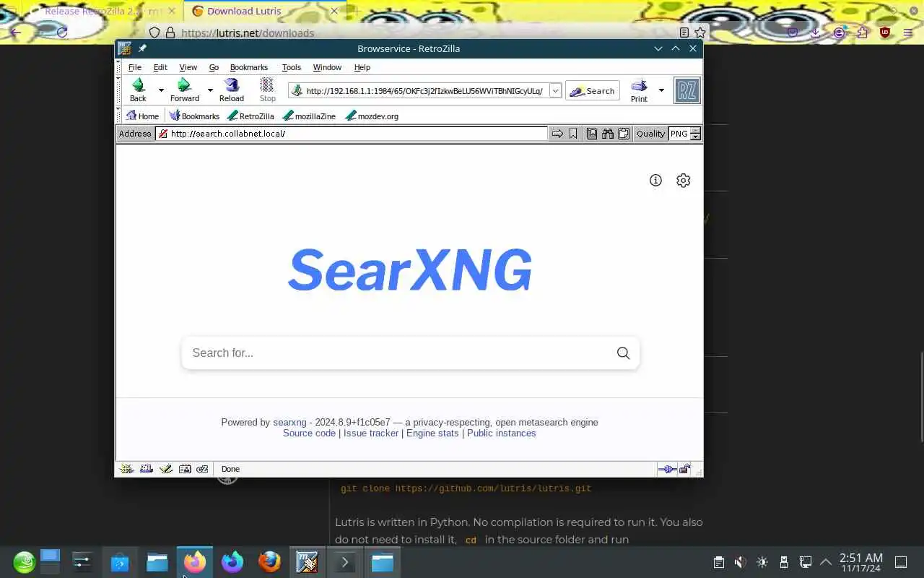Open the Help menu
Image resolution: width=924 pixels, height=578 pixels.
(x=362, y=67)
